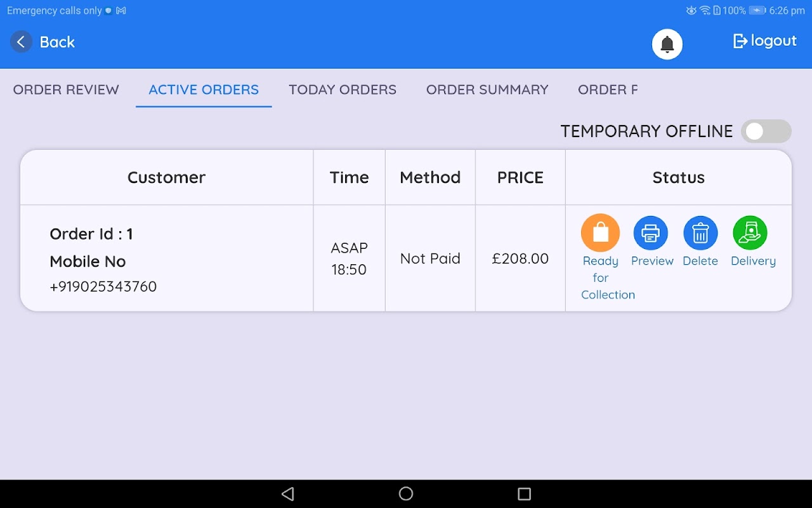Open order print Preview icon

tap(651, 233)
